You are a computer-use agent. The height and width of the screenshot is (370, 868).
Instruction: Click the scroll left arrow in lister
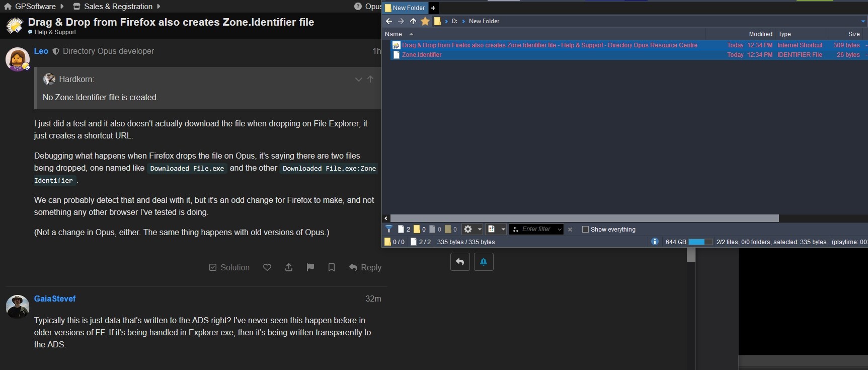[x=386, y=218]
